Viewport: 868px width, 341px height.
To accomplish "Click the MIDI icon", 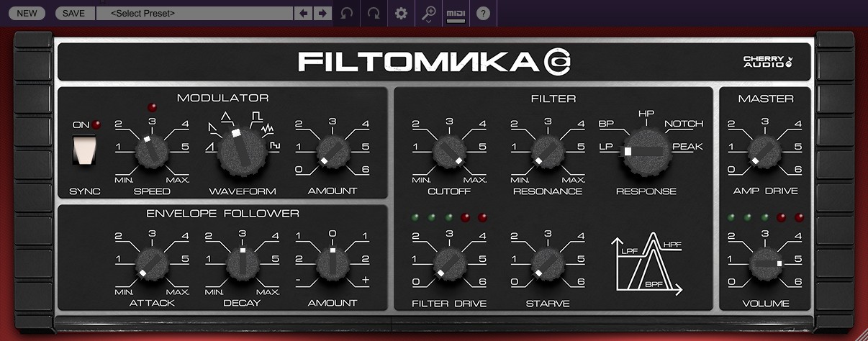I will click(456, 14).
